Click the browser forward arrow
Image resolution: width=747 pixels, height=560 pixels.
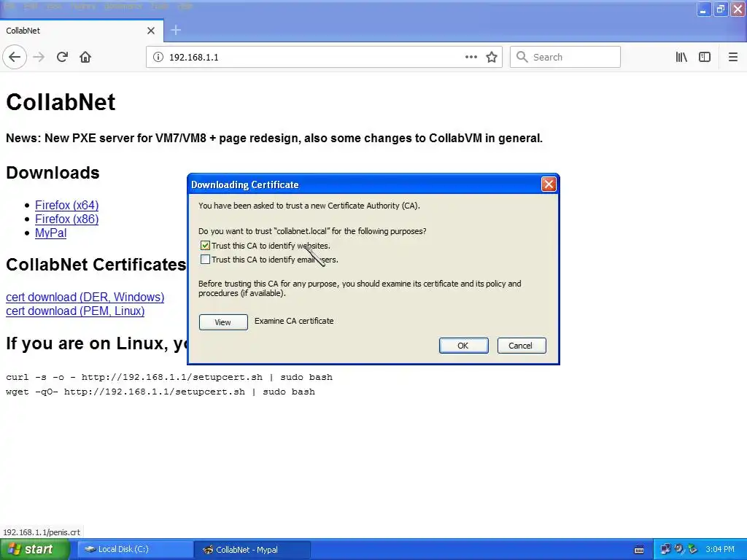point(39,57)
